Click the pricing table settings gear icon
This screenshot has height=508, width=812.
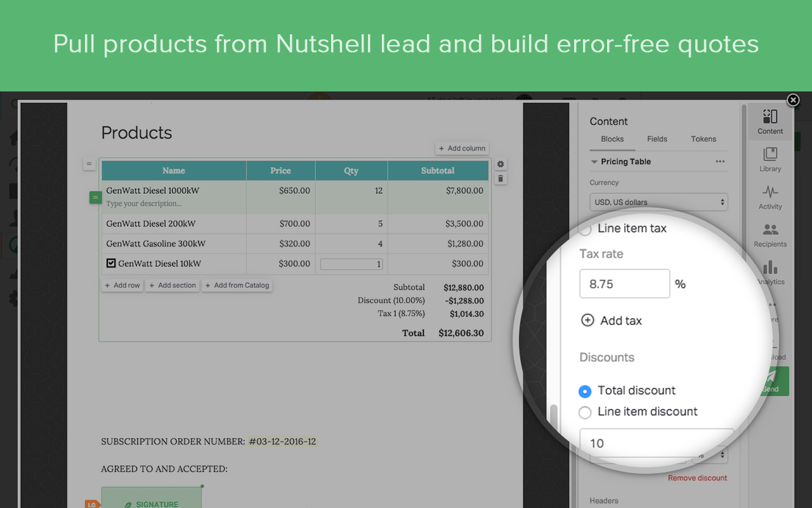501,164
